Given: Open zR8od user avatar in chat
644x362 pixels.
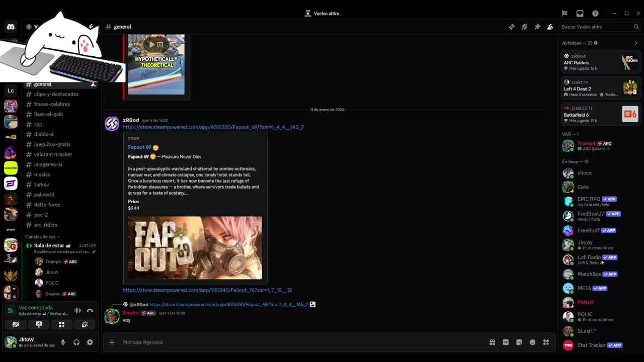Looking at the screenshot, I should pyautogui.click(x=112, y=124).
